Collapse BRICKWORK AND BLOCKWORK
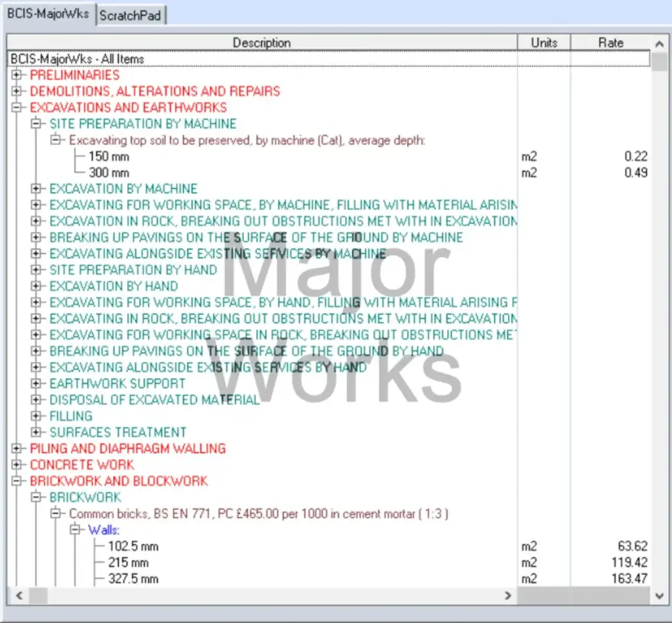 click(x=16, y=481)
